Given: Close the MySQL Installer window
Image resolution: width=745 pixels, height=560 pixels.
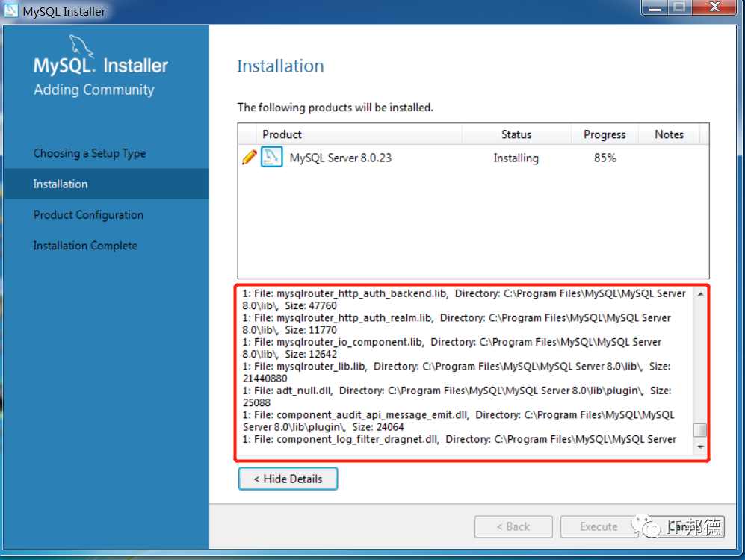Looking at the screenshot, I should [x=714, y=7].
